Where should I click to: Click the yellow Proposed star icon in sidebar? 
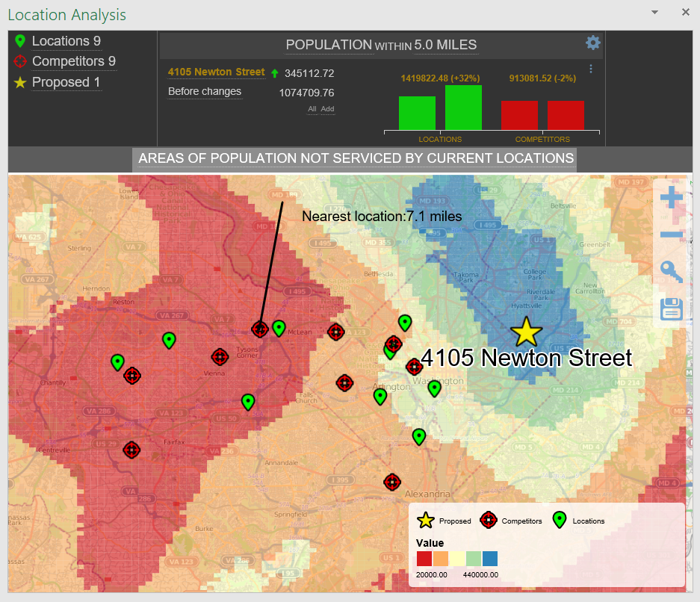click(x=20, y=82)
